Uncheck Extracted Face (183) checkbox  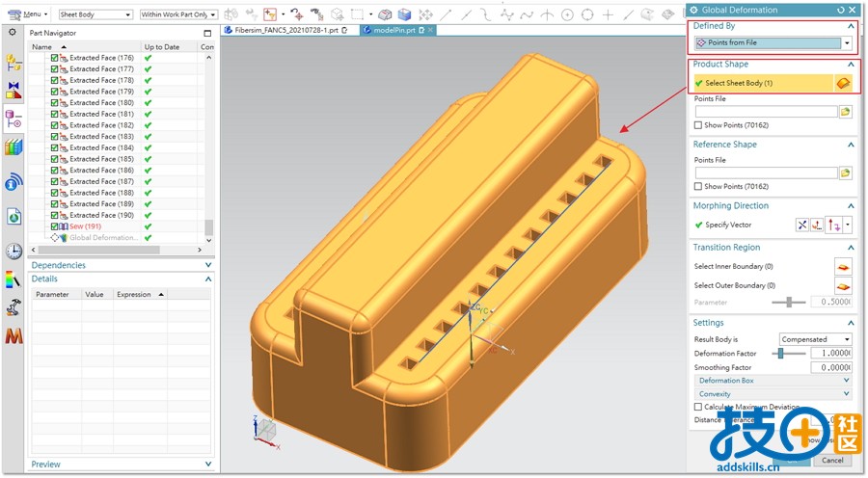pyautogui.click(x=54, y=136)
